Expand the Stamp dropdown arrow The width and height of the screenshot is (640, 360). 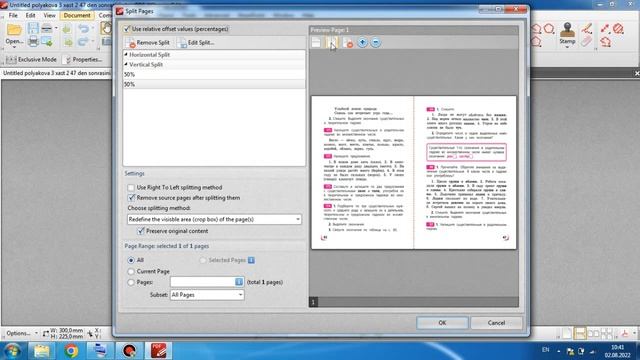pyautogui.click(x=567, y=47)
